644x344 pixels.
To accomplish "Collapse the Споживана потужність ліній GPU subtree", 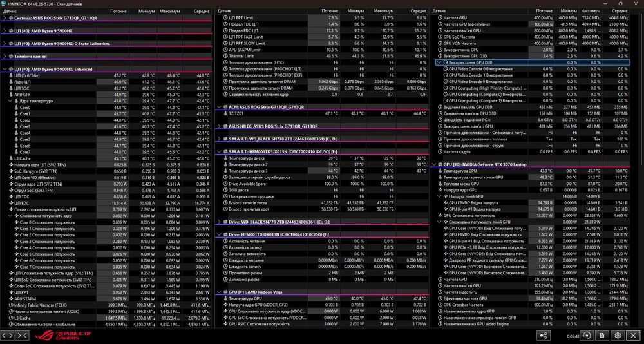I will tap(439, 222).
